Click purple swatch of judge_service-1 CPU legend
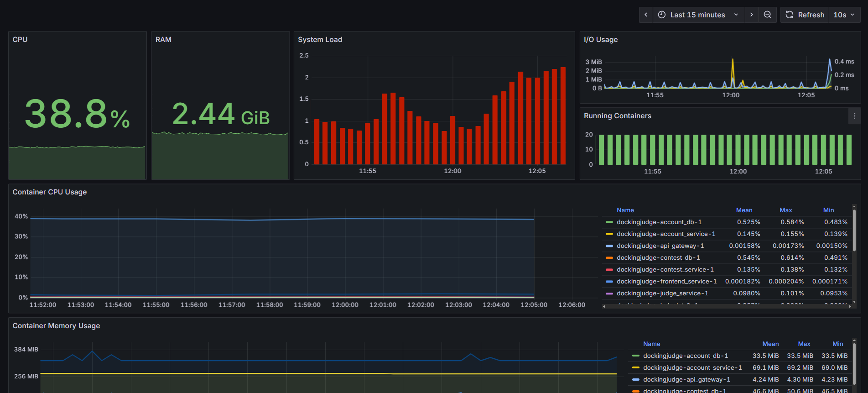The height and width of the screenshot is (393, 868). tap(609, 293)
